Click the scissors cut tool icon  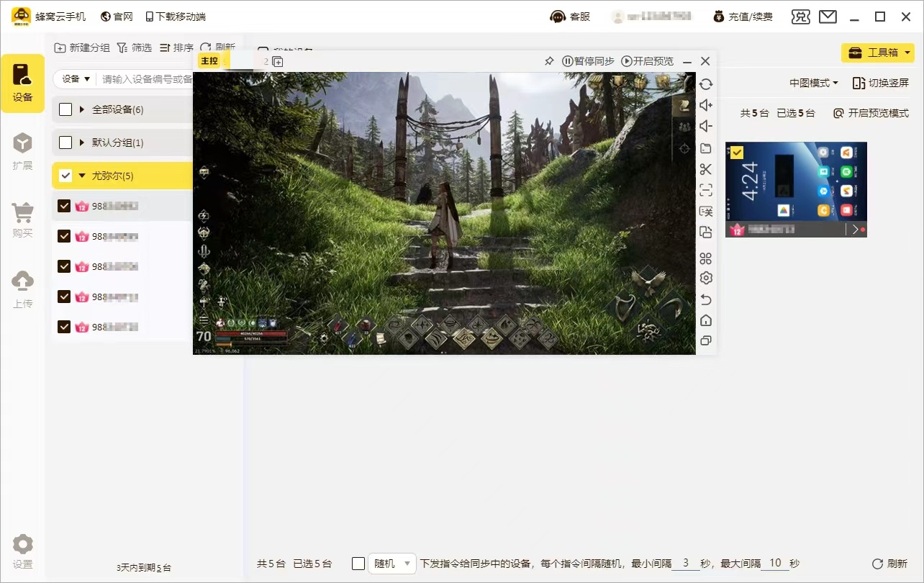click(x=706, y=169)
